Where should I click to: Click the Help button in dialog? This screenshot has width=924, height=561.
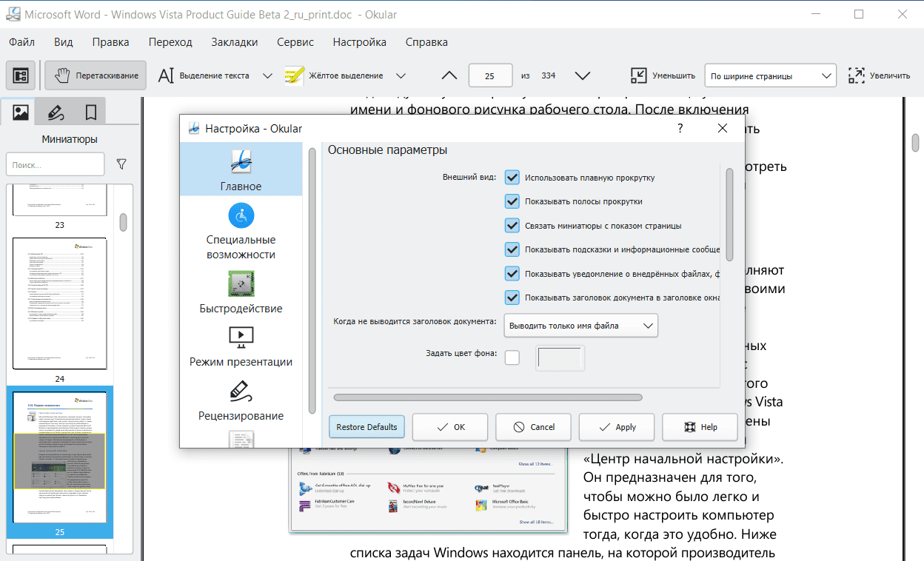point(700,427)
